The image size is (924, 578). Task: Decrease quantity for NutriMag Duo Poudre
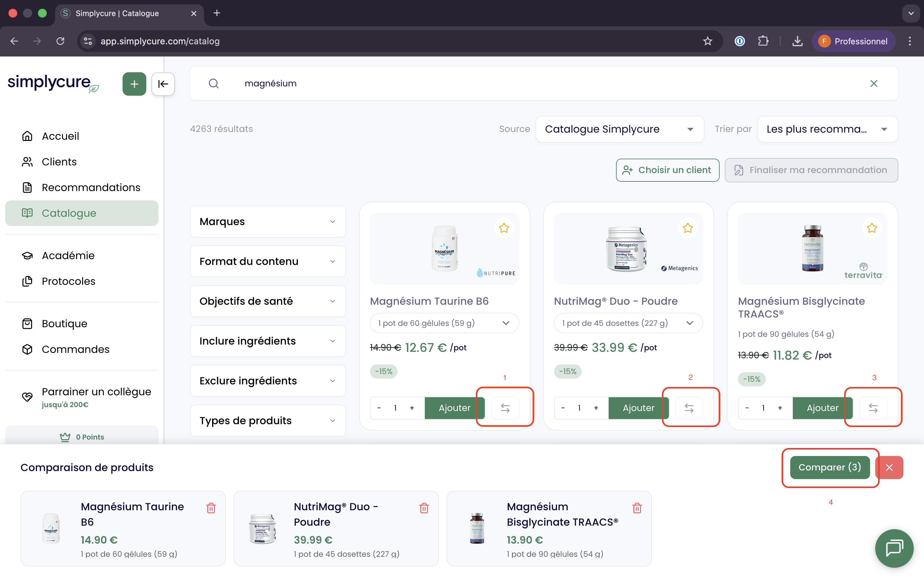(x=563, y=408)
